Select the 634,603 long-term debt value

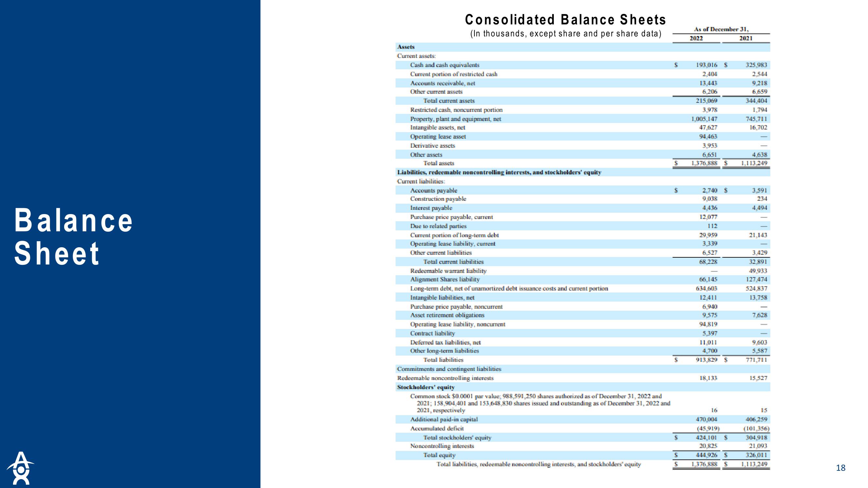(707, 289)
